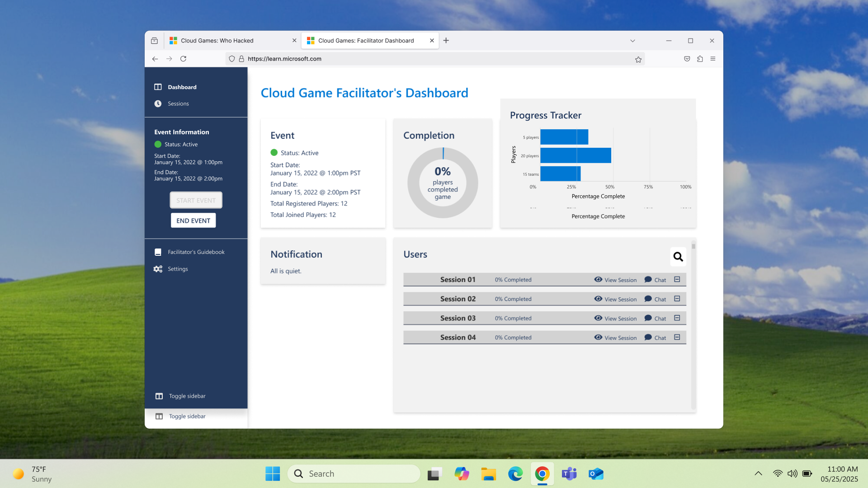
Task: Open File Explorer from the taskbar
Action: 488,474
